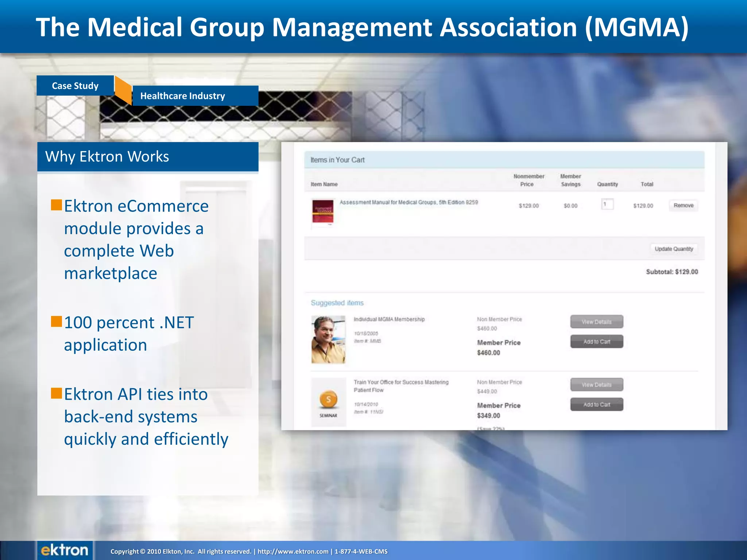Click the $0.00 member savings value
This screenshot has width=747, height=560.
point(570,206)
